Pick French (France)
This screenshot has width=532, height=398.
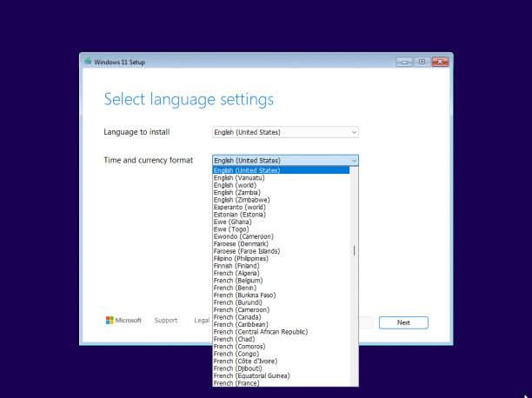(281, 383)
